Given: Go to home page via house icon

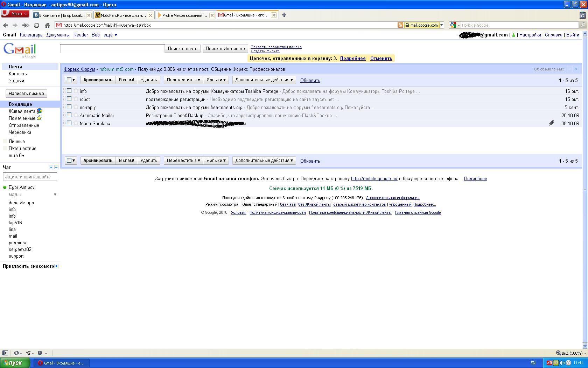Looking at the screenshot, I should (47, 25).
